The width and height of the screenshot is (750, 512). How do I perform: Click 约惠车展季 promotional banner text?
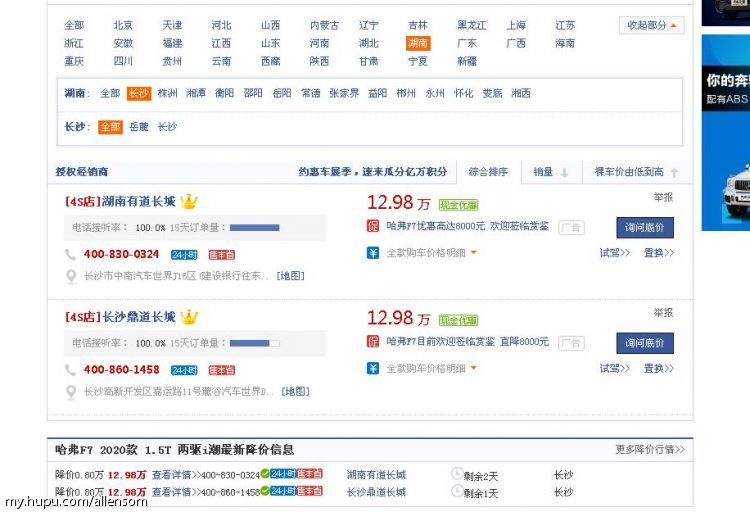(373, 172)
